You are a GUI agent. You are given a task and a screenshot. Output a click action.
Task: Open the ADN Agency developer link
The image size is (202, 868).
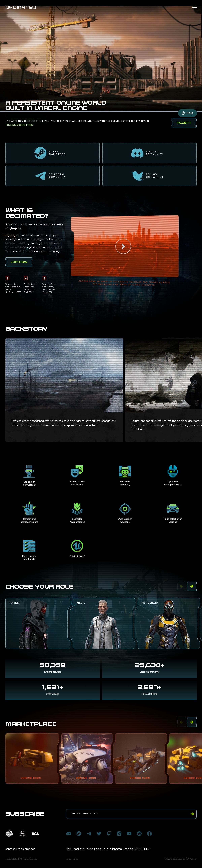181,859
